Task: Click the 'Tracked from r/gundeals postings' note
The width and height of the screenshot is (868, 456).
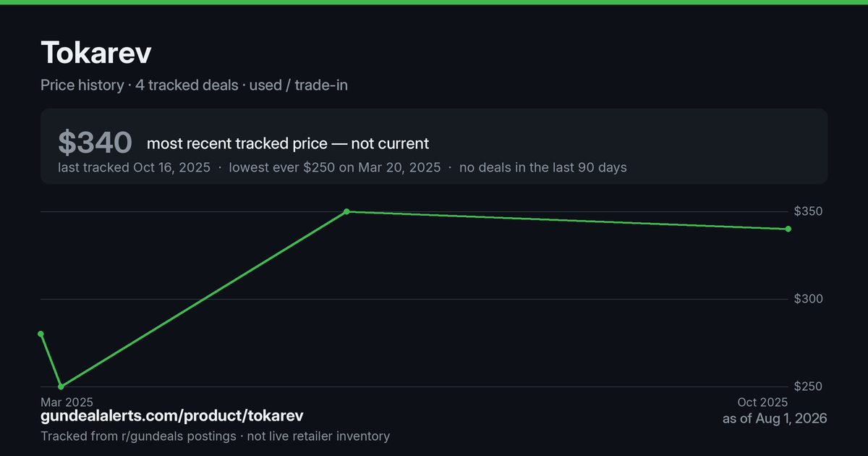Action: tap(138, 436)
